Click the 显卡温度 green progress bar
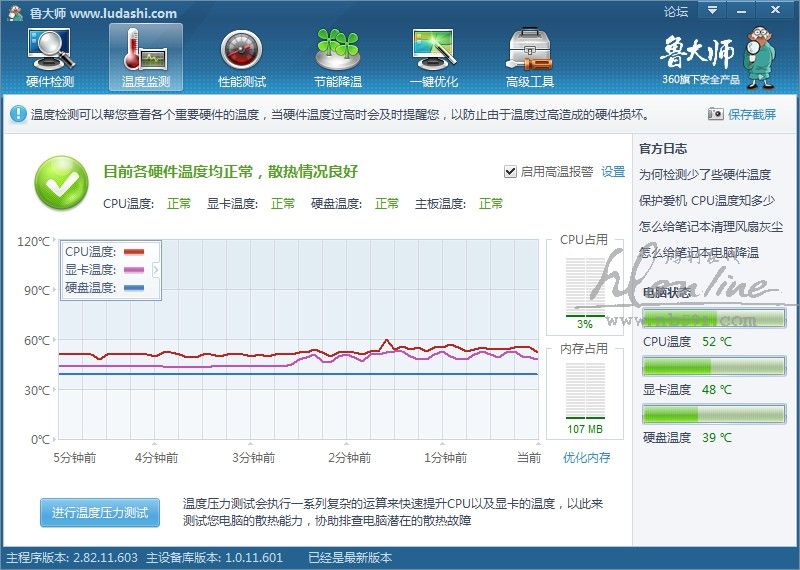The height and width of the screenshot is (570, 800). (x=713, y=366)
